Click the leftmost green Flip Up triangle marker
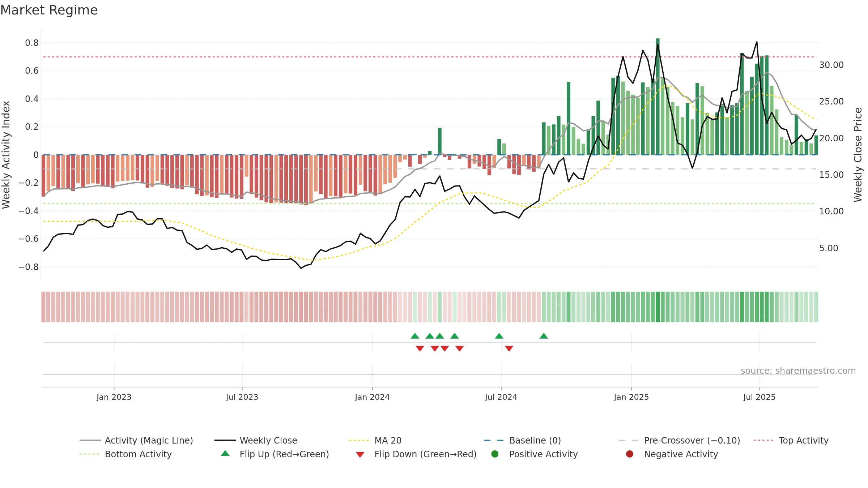Screen dimensions: 868x488 pos(415,336)
